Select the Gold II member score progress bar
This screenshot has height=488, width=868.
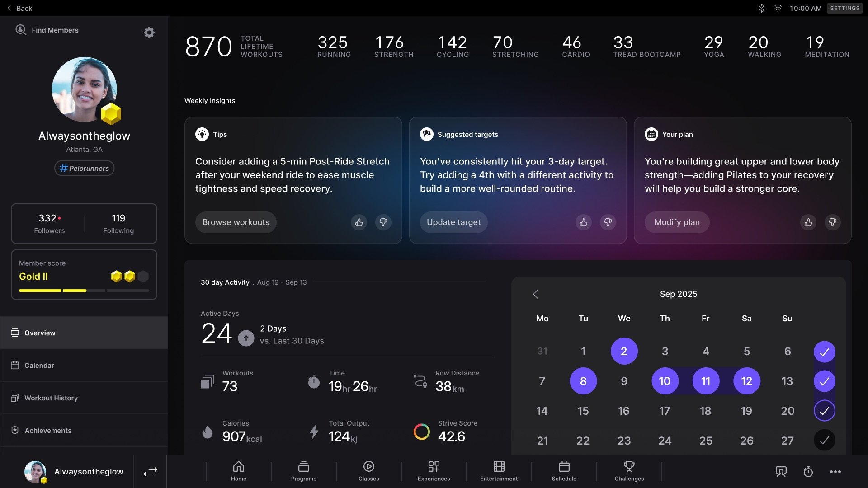click(84, 291)
